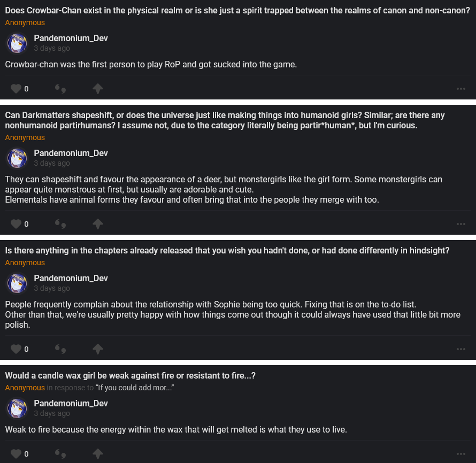Heart the answer about Sophie's relationship
476x463 pixels.
tap(16, 349)
